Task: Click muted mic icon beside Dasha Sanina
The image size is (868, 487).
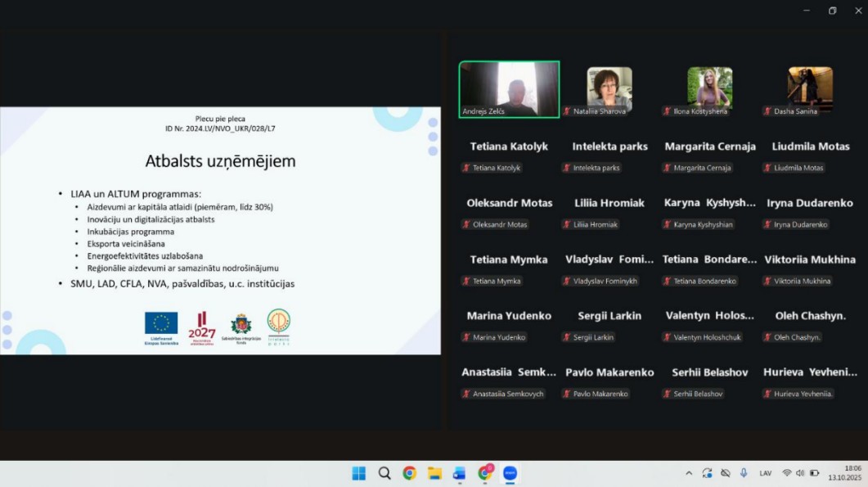Action: [767, 111]
